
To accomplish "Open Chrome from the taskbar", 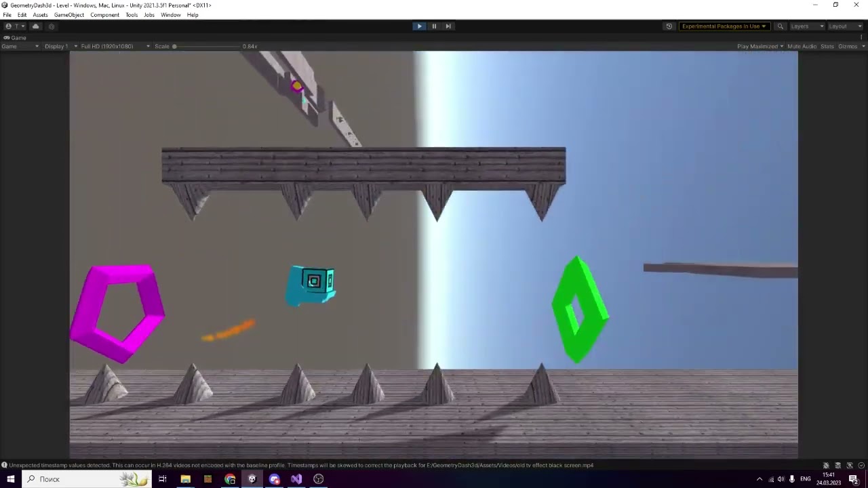I will point(230,479).
